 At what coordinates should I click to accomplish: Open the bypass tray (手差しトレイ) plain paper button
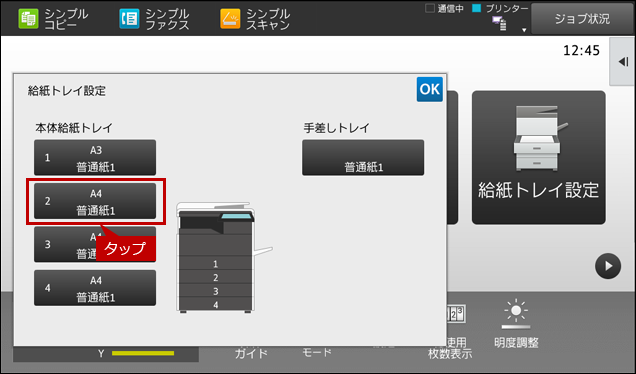363,158
